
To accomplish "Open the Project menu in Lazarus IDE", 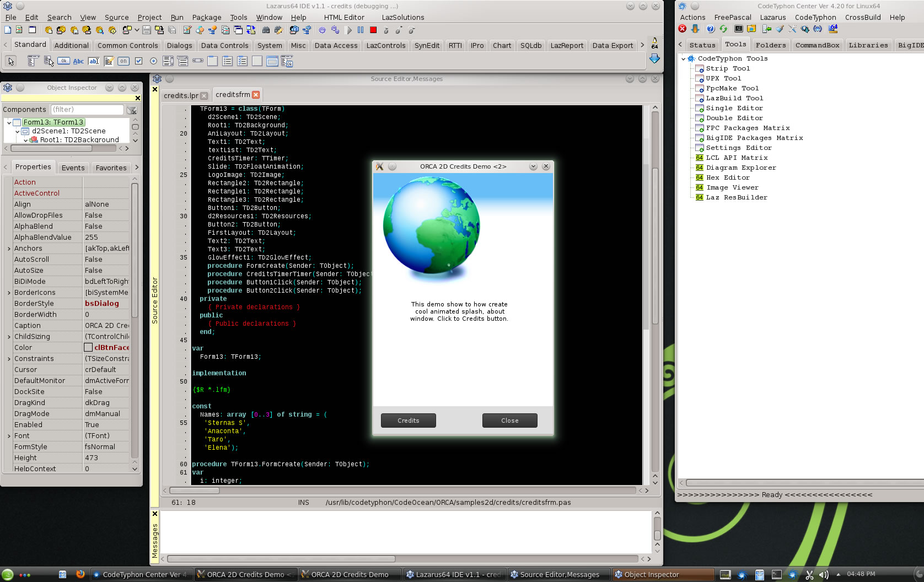I will pyautogui.click(x=149, y=18).
